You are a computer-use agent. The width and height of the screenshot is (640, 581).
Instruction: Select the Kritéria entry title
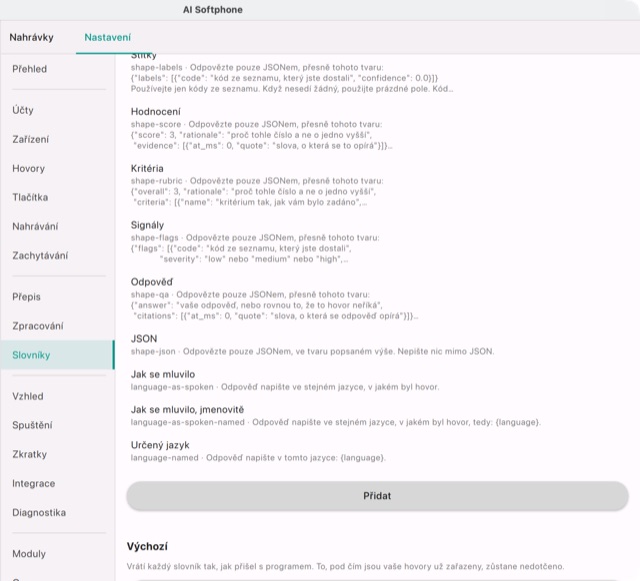click(147, 168)
